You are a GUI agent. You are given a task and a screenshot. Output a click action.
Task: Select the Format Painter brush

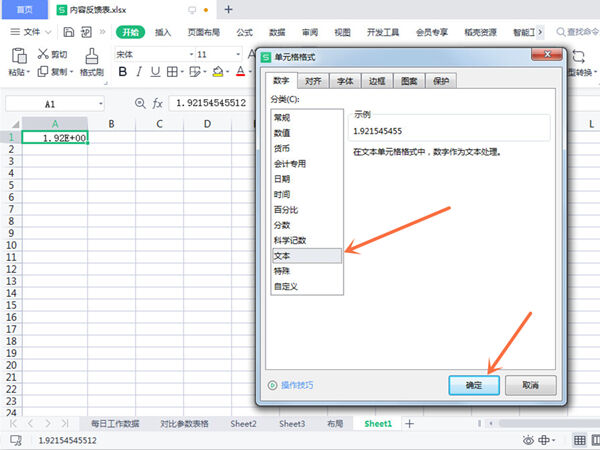[91, 56]
